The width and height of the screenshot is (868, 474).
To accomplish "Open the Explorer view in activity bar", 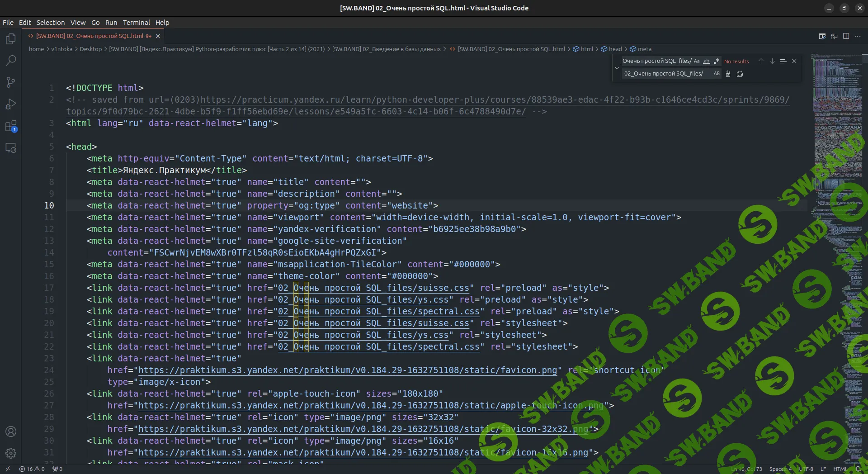I will tap(11, 39).
